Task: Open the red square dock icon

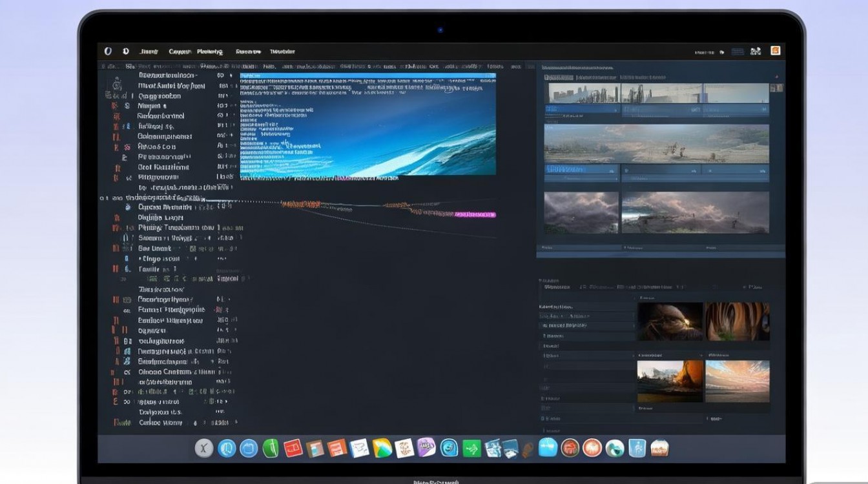Action: pyautogui.click(x=293, y=448)
